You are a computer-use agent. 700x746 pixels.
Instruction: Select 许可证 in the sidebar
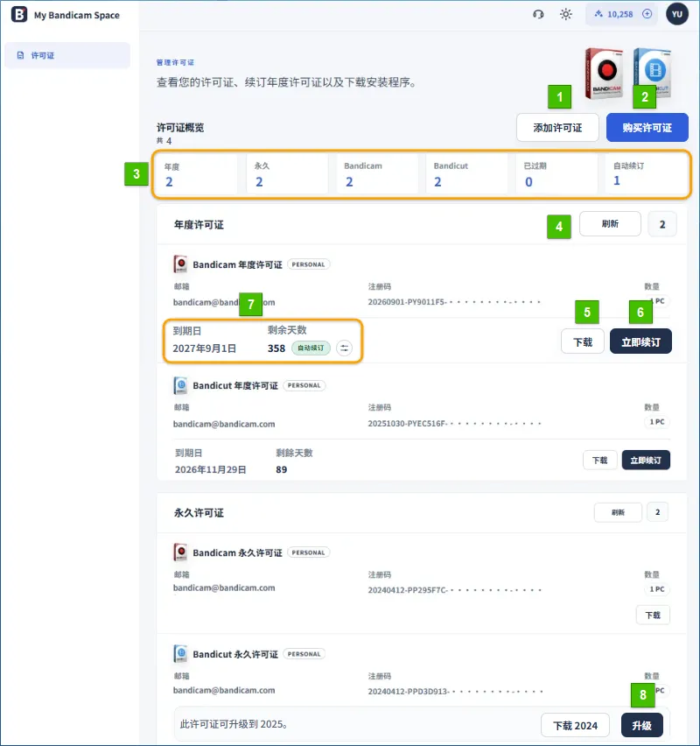(x=67, y=55)
